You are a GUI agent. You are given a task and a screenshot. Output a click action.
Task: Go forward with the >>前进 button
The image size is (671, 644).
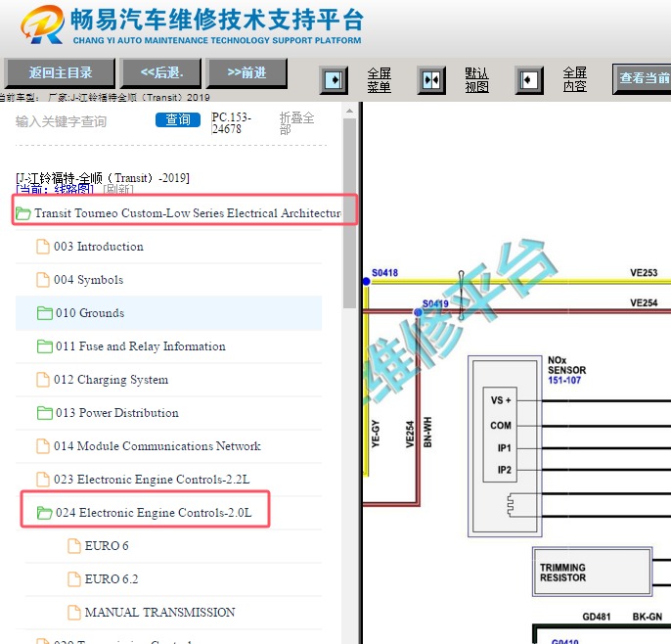point(246,72)
